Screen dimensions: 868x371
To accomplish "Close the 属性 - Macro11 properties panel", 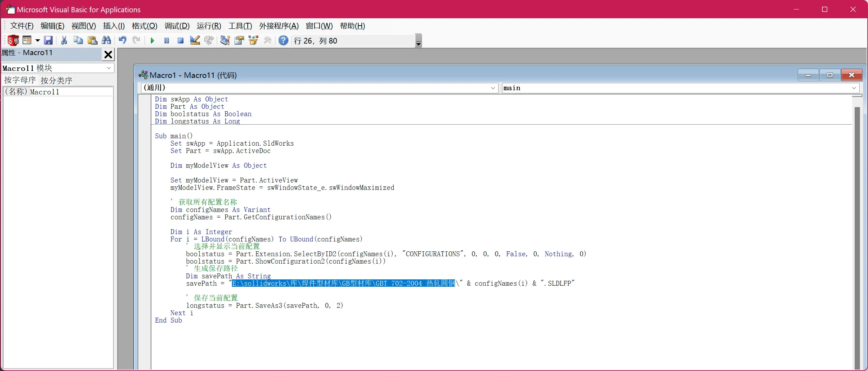I will (x=108, y=54).
